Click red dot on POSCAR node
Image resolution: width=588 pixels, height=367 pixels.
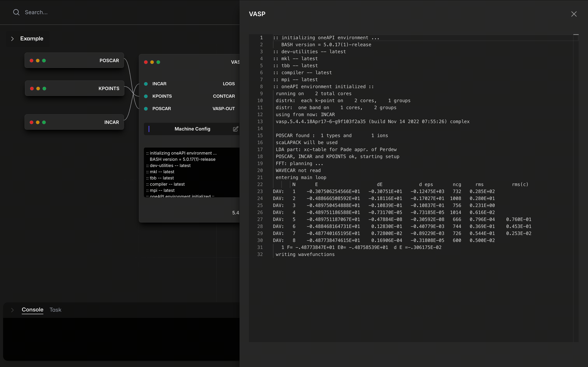pos(31,61)
